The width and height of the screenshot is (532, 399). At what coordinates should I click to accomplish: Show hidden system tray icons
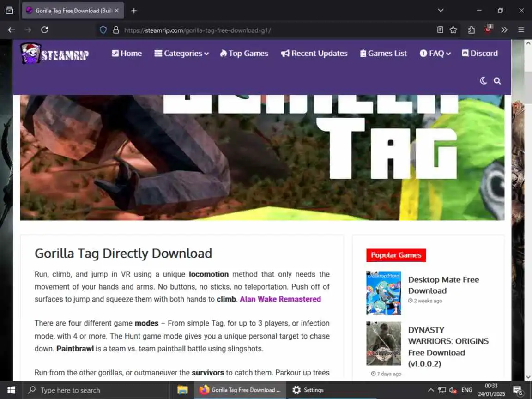431,390
